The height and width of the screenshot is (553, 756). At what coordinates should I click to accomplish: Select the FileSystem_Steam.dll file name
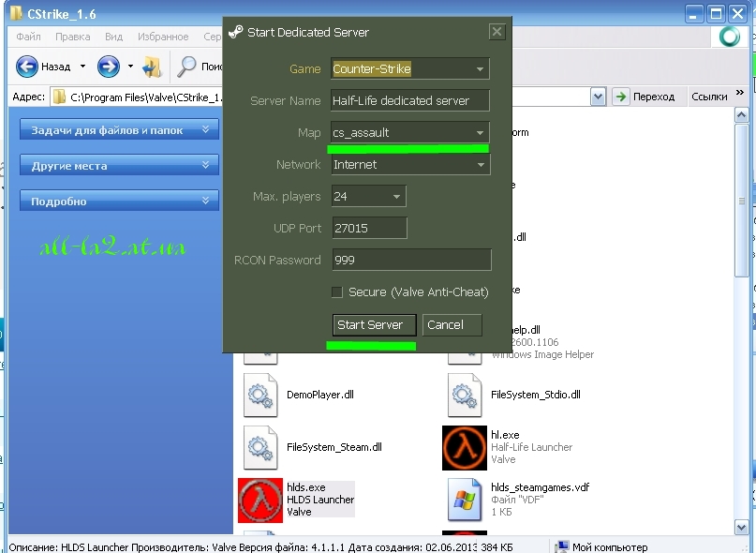pyautogui.click(x=334, y=447)
